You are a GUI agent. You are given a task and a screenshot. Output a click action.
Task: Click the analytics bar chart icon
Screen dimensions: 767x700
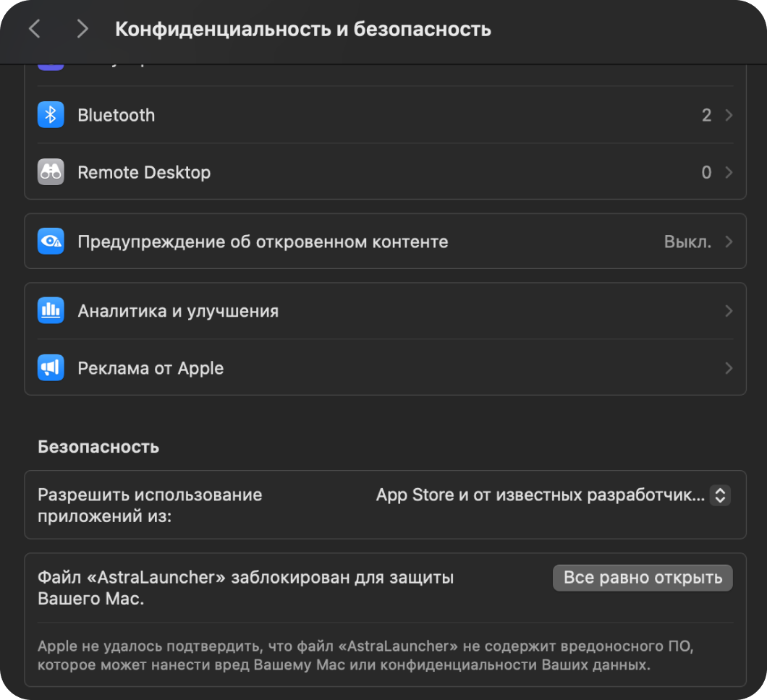[51, 310]
